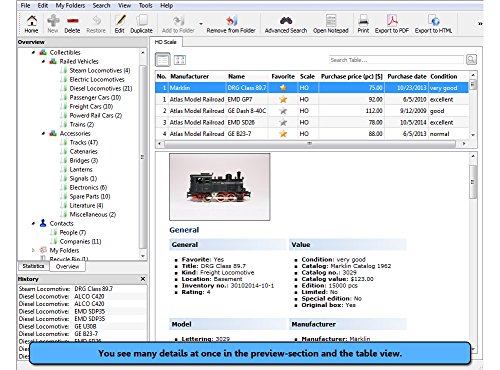Collapse the Railed Vehicles node
Viewport: 500px width, 370px height.
(x=43, y=61)
